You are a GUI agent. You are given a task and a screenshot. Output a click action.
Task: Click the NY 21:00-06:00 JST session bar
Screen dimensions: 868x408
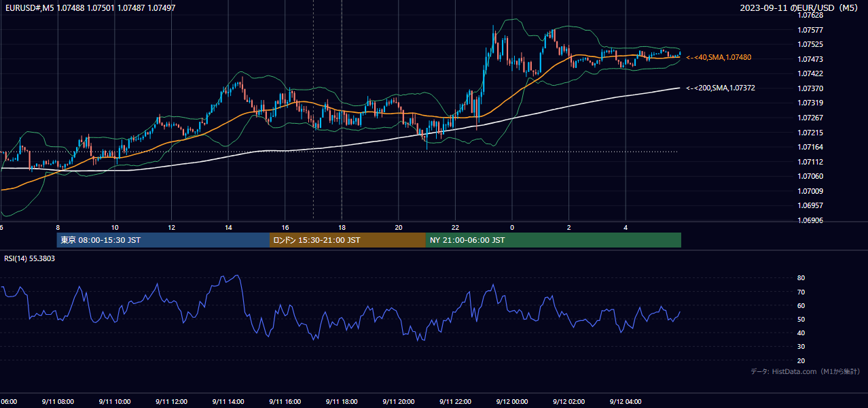pyautogui.click(x=554, y=240)
